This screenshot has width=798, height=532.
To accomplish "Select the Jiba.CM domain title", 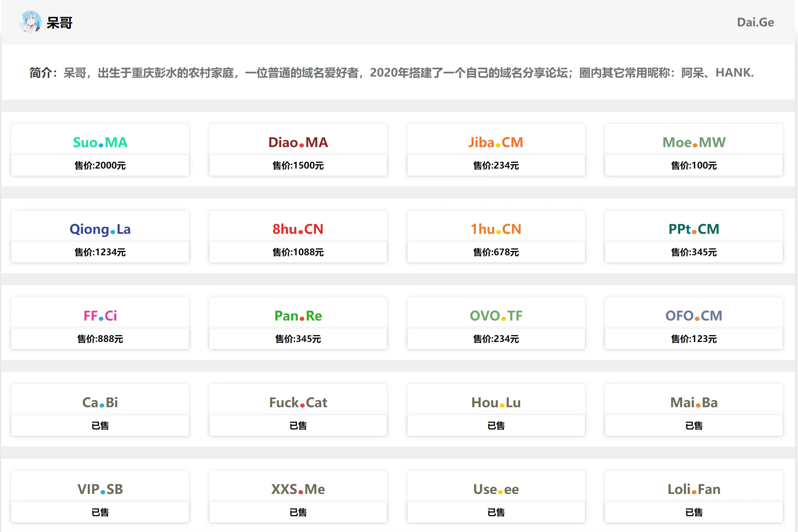I will point(496,142).
